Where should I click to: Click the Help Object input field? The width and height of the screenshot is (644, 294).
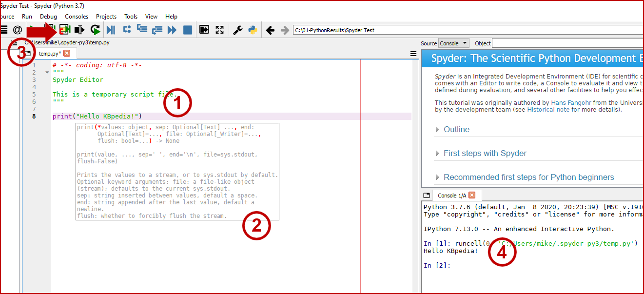[x=567, y=43]
